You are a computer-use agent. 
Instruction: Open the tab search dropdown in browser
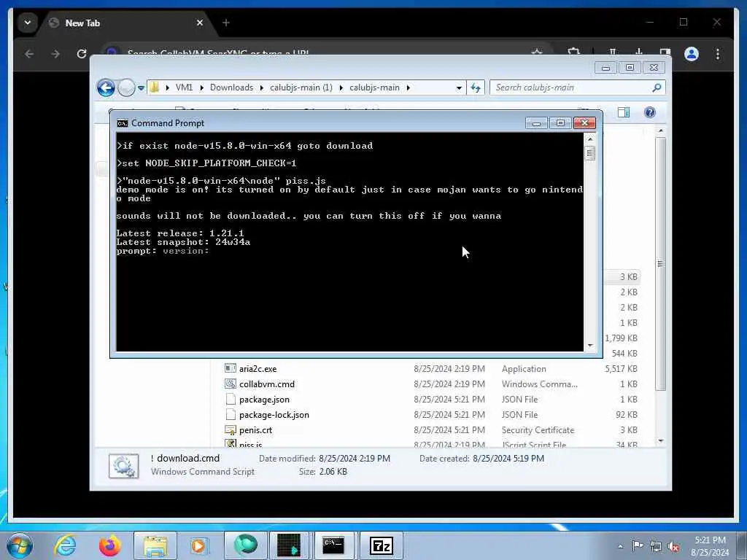pos(28,23)
